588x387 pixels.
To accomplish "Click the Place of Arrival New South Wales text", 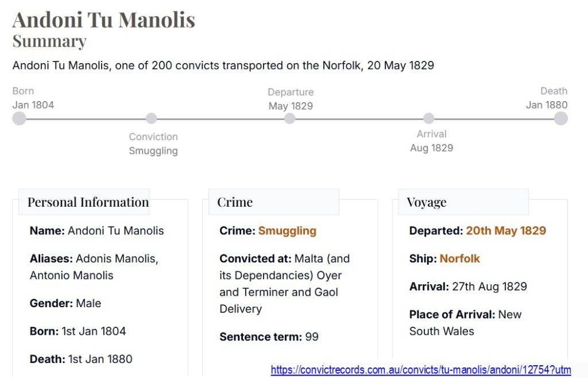I will (465, 323).
